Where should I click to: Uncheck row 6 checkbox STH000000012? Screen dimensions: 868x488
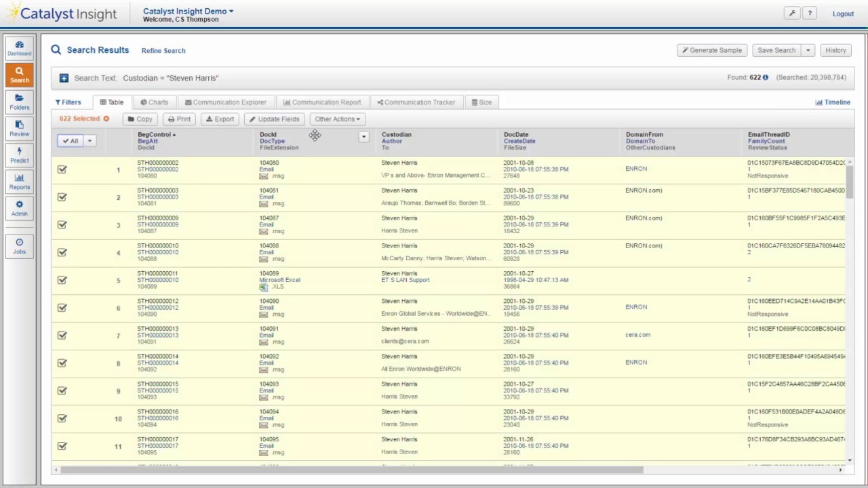pyautogui.click(x=62, y=308)
